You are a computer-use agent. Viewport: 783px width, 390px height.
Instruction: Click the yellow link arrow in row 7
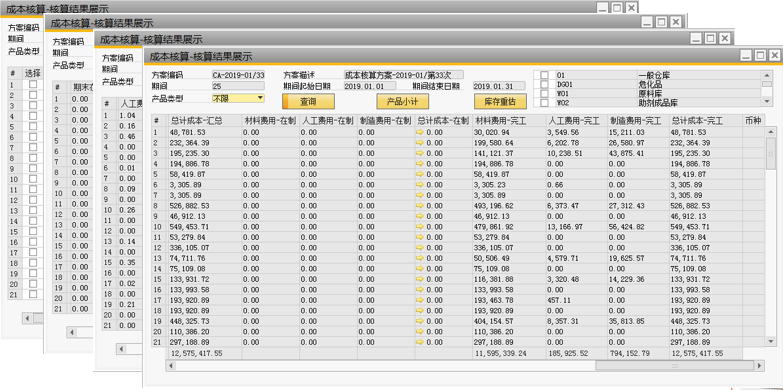(419, 195)
